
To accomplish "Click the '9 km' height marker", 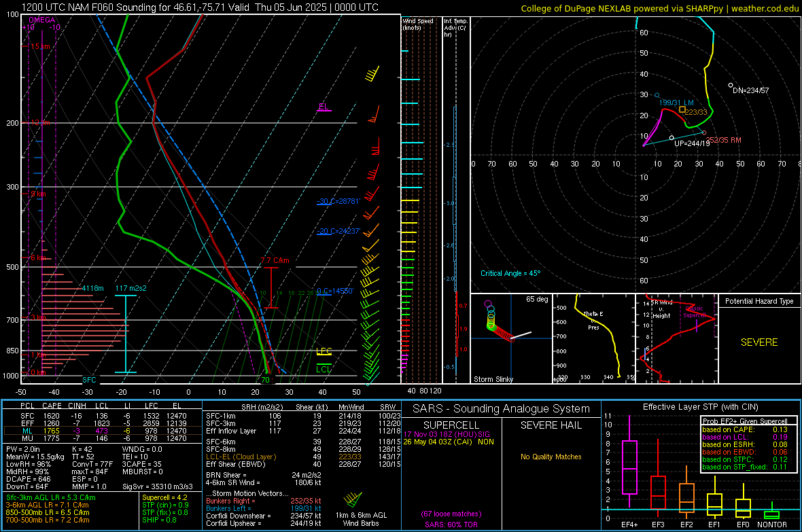I will 38,194.
